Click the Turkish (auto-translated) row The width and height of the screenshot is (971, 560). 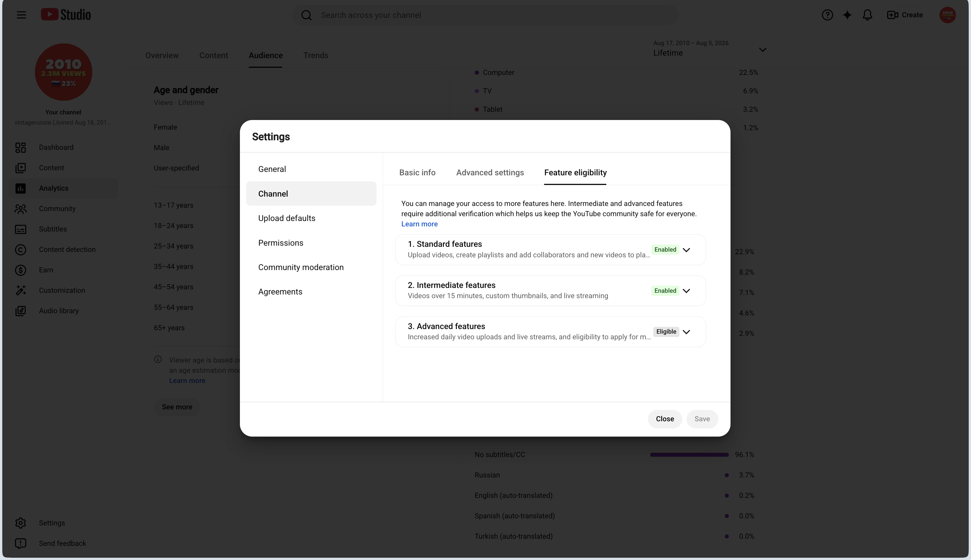pos(614,536)
